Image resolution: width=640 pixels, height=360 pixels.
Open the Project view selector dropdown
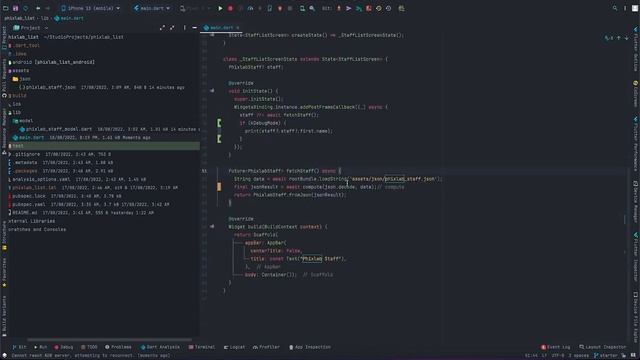pos(31,28)
